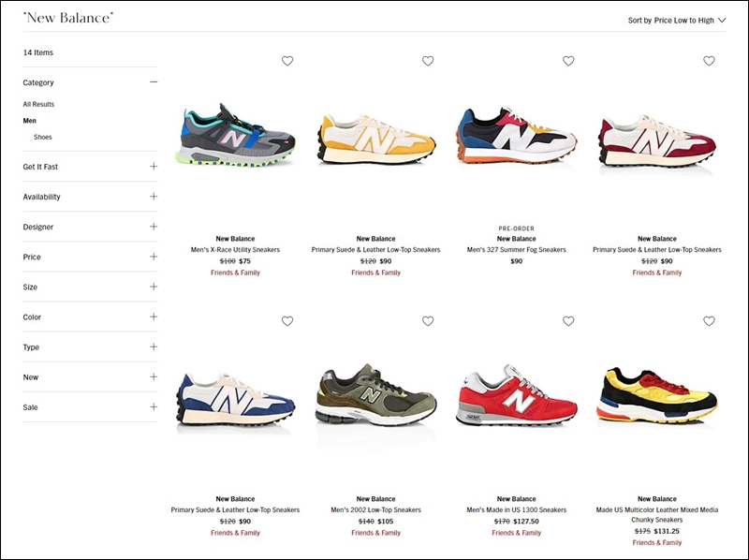Click the heart on the blue Primary Suede sneaker

click(287, 321)
